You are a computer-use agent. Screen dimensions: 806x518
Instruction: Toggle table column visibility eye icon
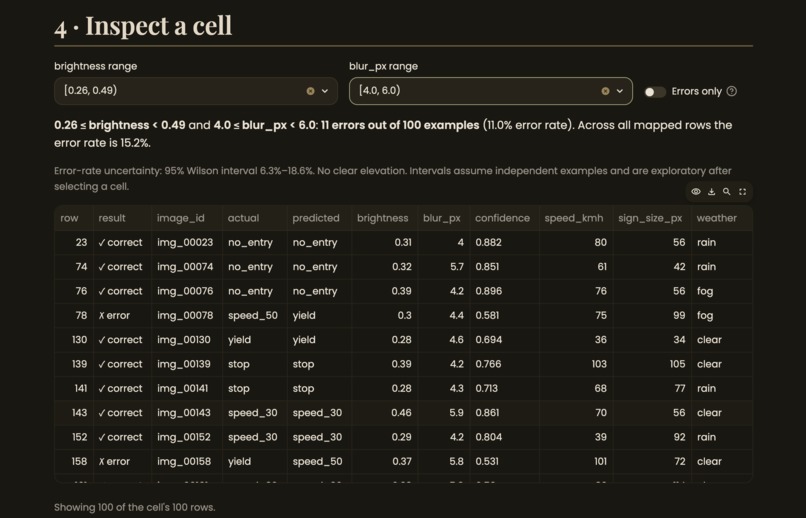696,192
